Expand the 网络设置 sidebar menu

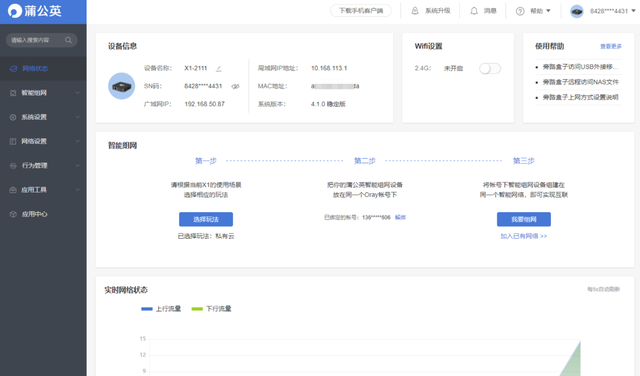click(78, 141)
